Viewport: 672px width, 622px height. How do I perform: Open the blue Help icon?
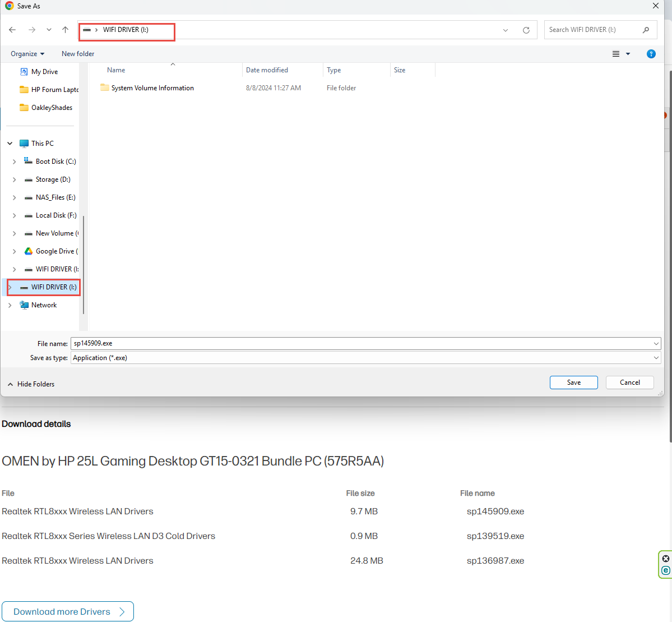651,54
